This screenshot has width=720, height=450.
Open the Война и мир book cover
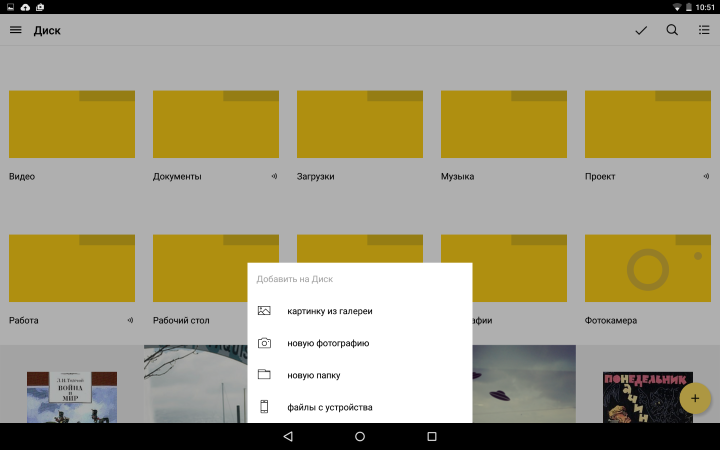72,397
